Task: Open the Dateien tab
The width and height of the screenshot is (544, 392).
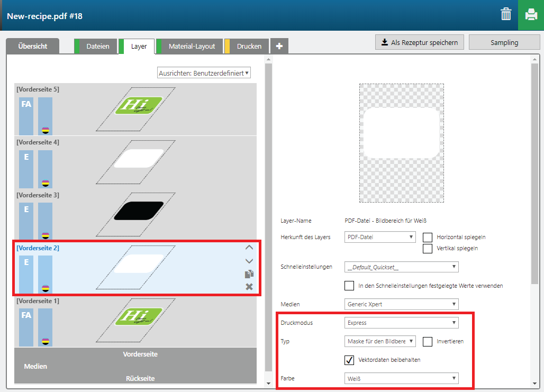Action: [98, 47]
